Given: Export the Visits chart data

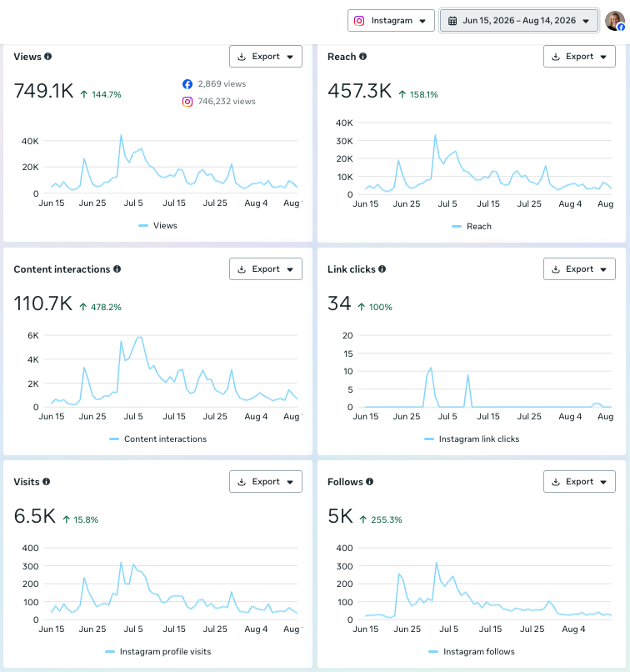Looking at the screenshot, I should pos(266,481).
